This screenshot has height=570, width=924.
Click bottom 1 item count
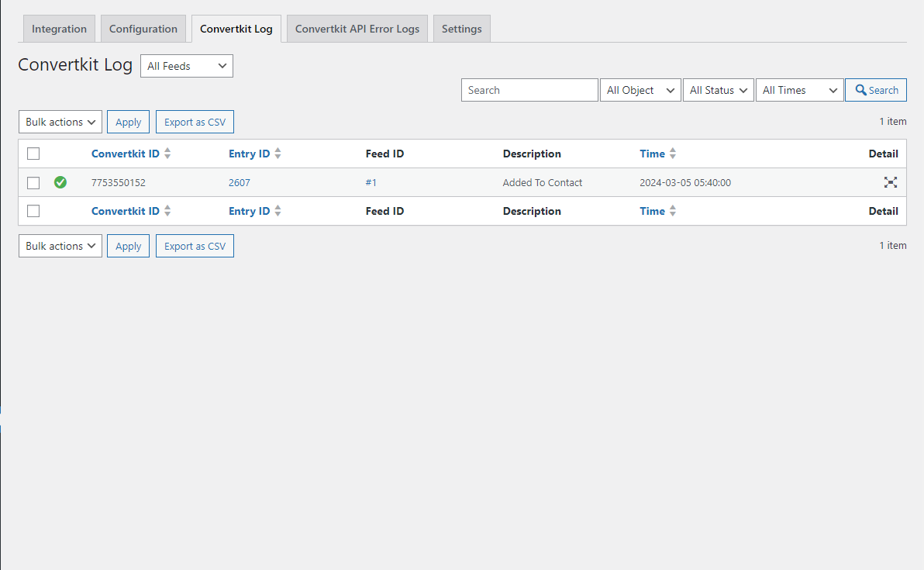[x=893, y=245]
